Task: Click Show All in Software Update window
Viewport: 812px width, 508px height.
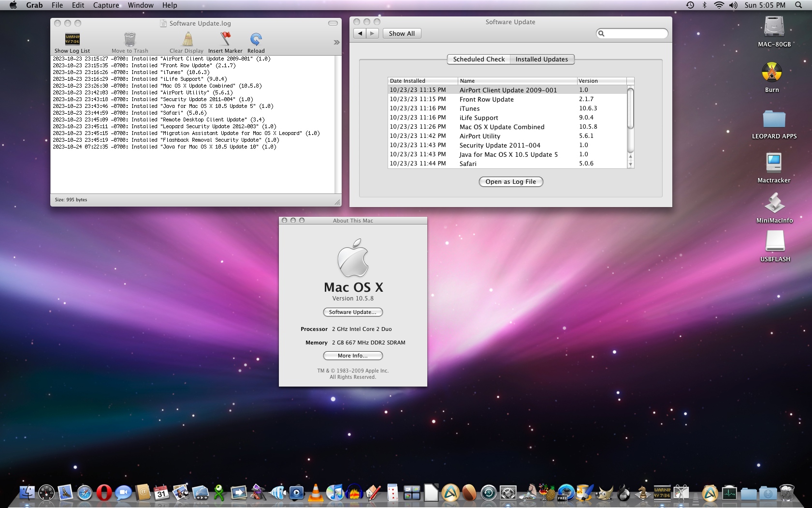Action: point(402,33)
